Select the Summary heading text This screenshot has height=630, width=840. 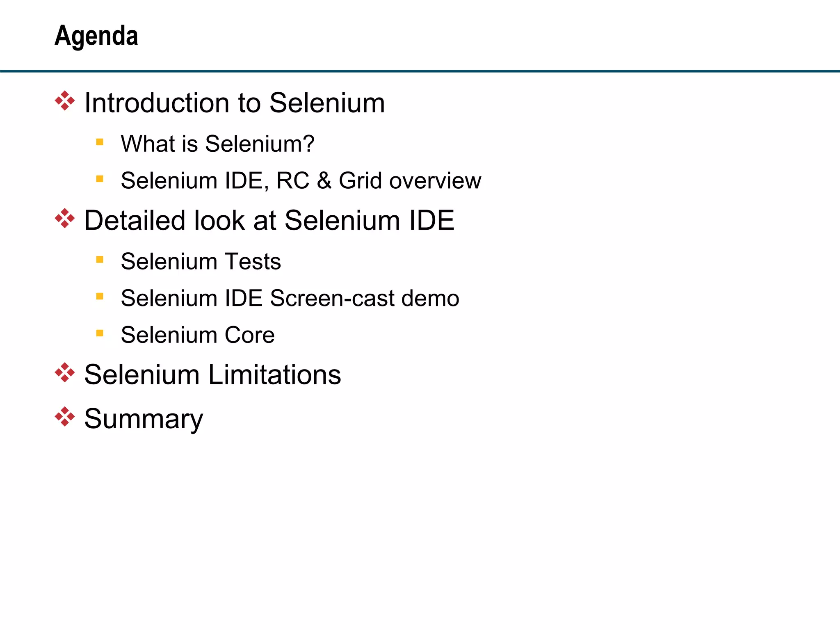point(144,419)
